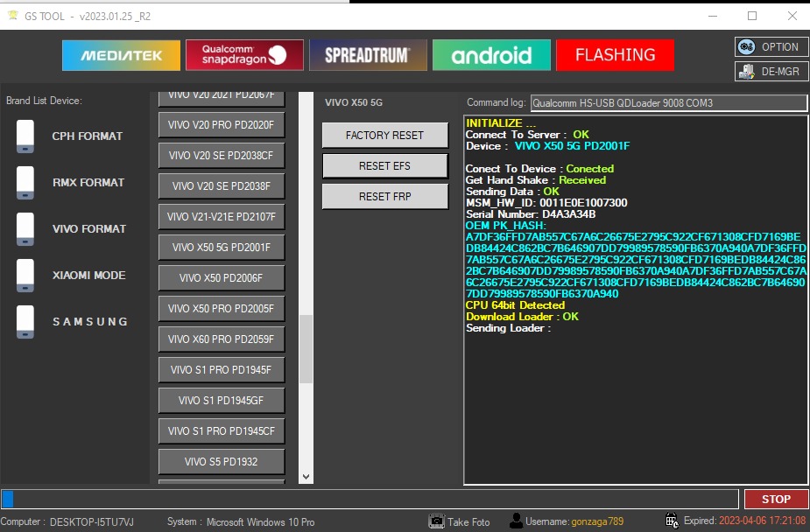The height and width of the screenshot is (532, 810).
Task: Select VIVO X60 PRO PD2059F model
Action: [x=221, y=339]
